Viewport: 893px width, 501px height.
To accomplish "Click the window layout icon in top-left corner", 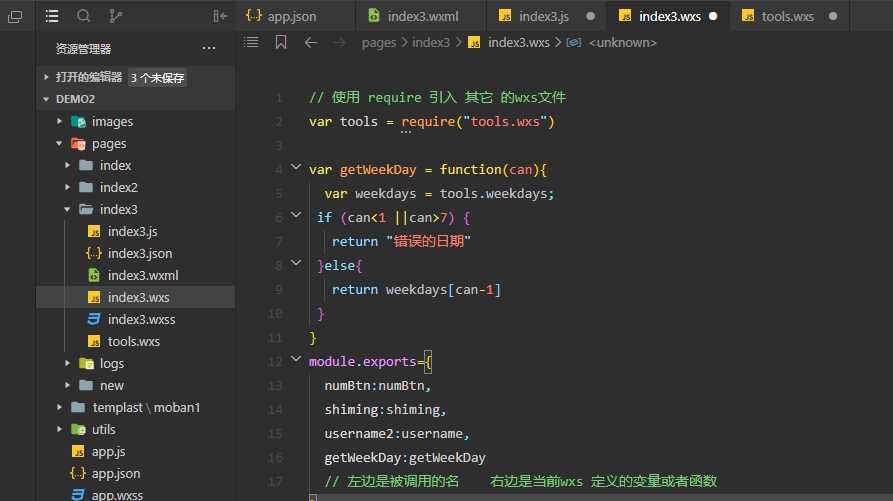I will [x=15, y=17].
